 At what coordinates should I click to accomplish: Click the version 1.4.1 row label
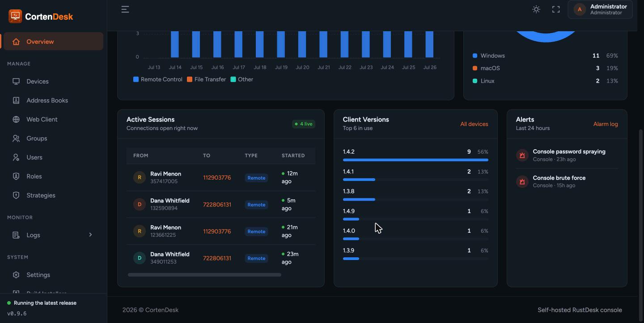click(348, 172)
